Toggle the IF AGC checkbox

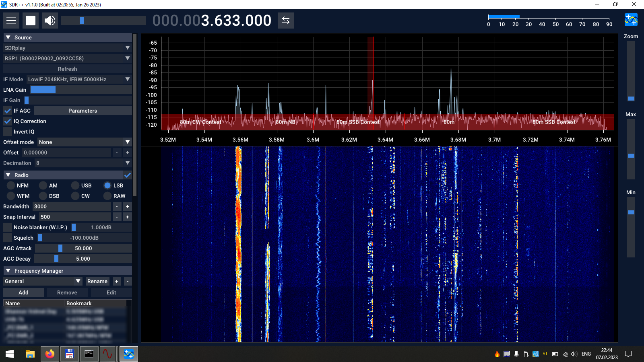point(8,111)
